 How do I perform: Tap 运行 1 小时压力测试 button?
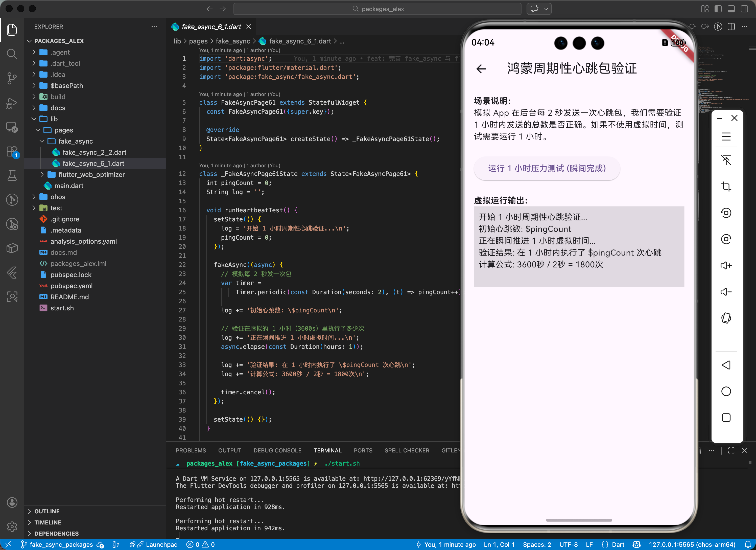547,168
